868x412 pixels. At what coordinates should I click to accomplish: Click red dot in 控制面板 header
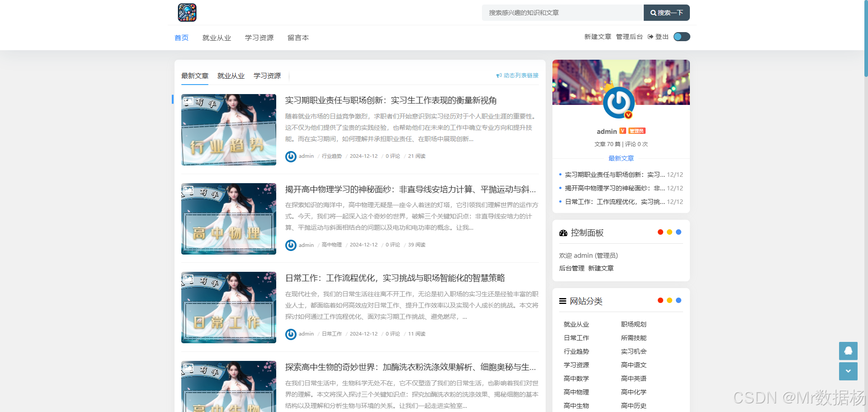(660, 232)
